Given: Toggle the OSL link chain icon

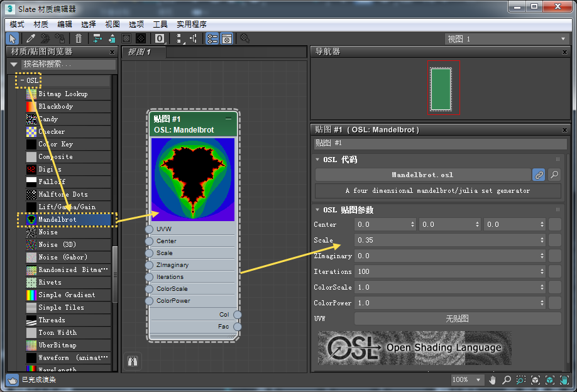Looking at the screenshot, I should tap(539, 175).
